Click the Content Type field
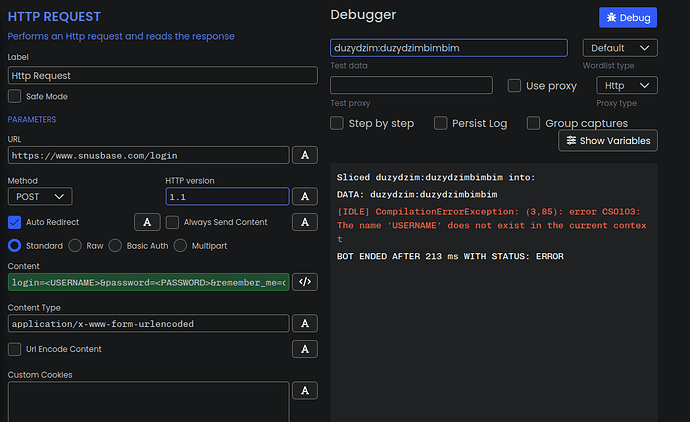This screenshot has width=690, height=422. pos(148,323)
